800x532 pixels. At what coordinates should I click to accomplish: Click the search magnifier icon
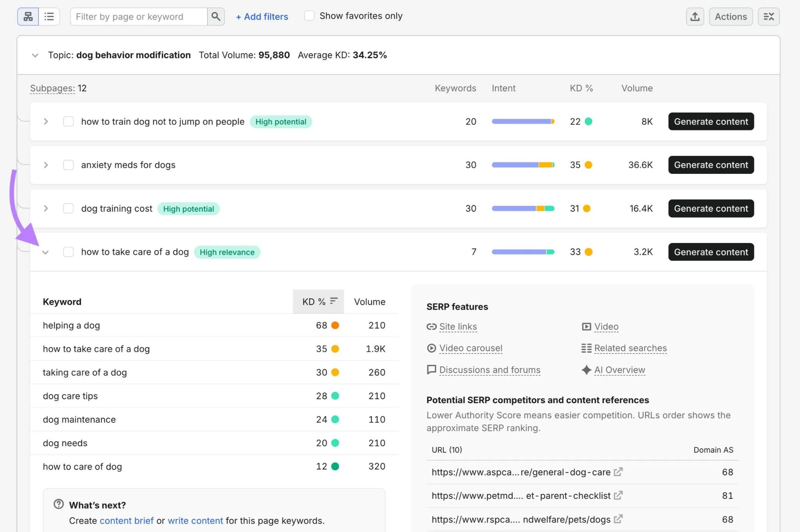click(216, 16)
